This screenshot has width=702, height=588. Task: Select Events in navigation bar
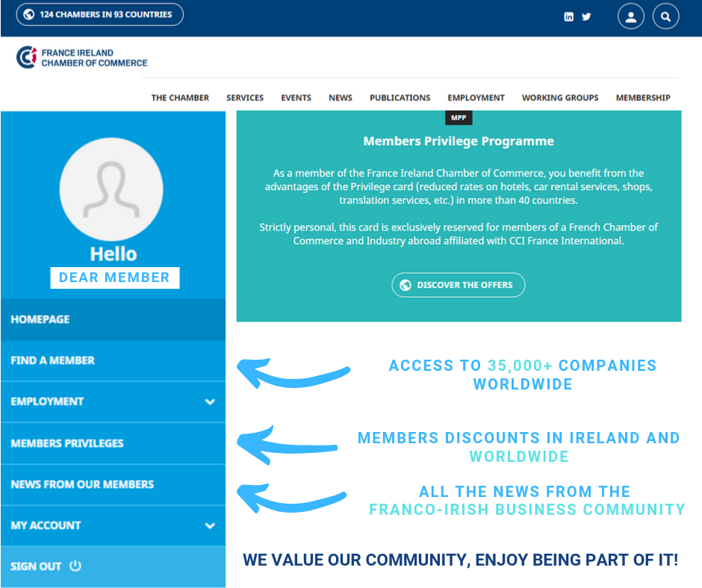pyautogui.click(x=296, y=98)
